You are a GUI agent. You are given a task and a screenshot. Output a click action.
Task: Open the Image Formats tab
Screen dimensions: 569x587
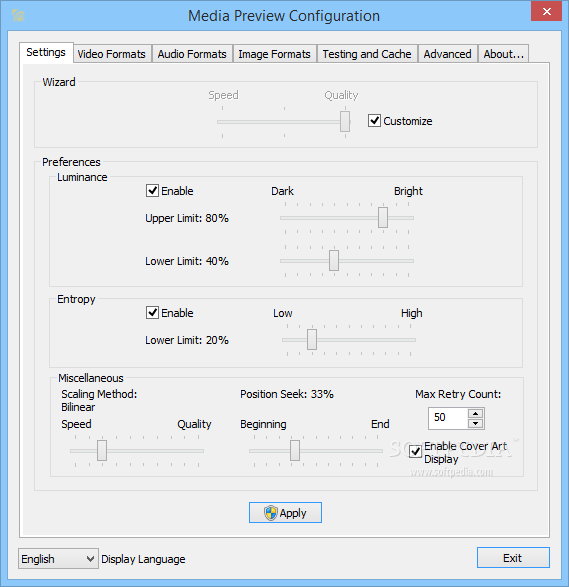click(274, 54)
